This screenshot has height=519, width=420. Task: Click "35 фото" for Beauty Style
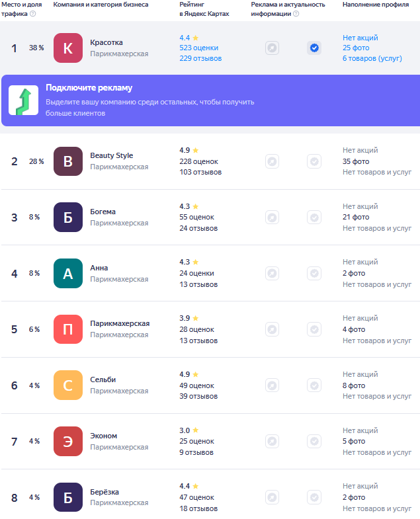[x=356, y=161]
